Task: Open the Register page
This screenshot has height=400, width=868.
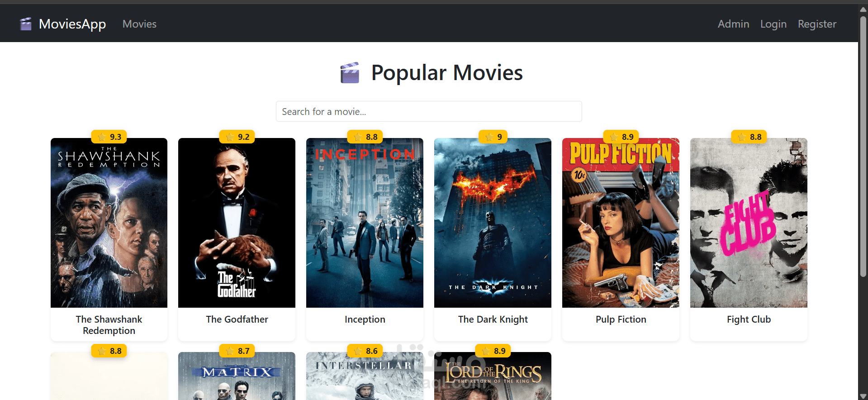Action: [x=817, y=24]
